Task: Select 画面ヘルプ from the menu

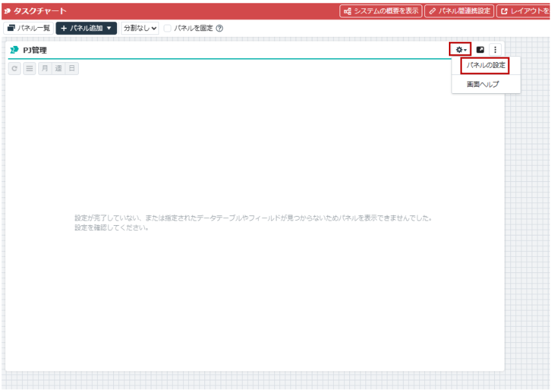Action: tap(483, 84)
